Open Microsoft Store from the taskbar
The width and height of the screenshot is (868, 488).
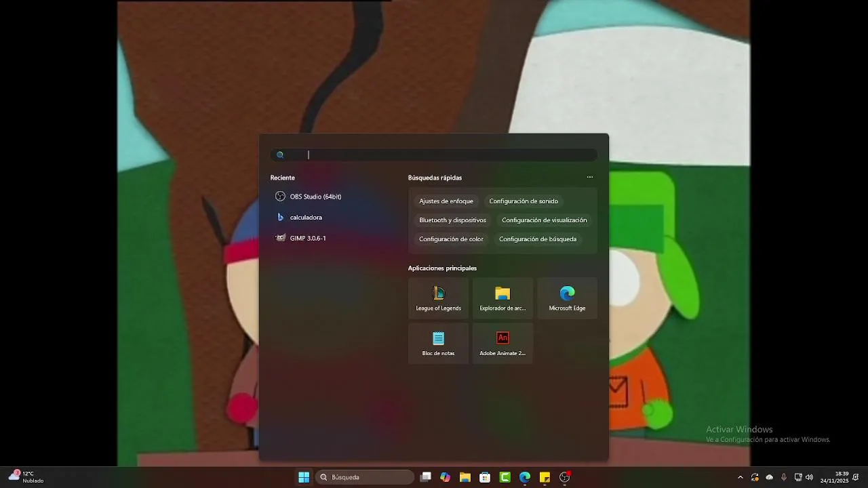485,477
